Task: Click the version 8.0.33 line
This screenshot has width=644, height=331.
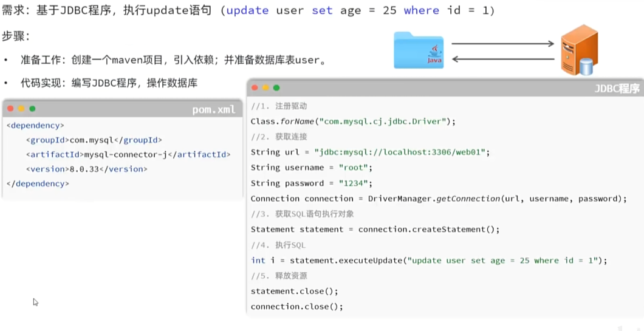Action: click(x=87, y=169)
